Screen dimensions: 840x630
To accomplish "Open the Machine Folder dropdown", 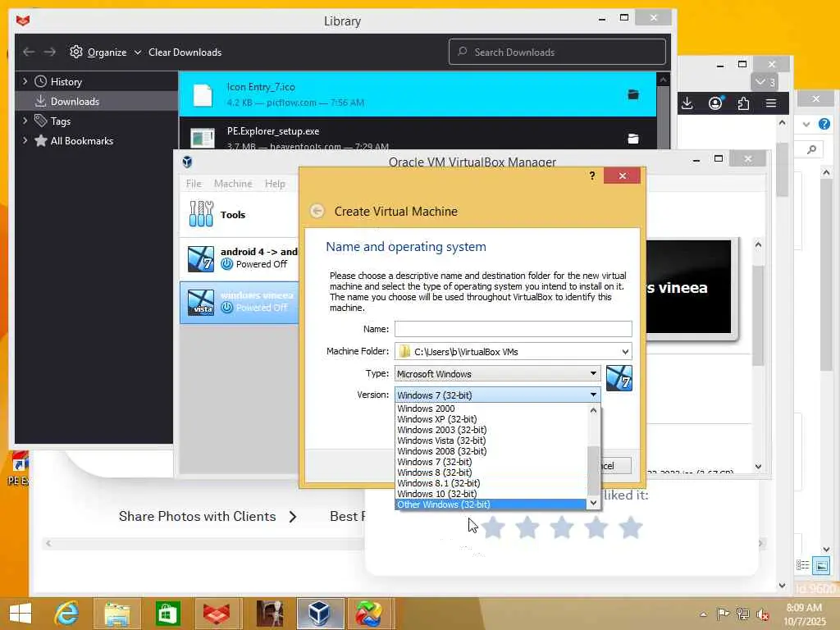I will click(625, 351).
